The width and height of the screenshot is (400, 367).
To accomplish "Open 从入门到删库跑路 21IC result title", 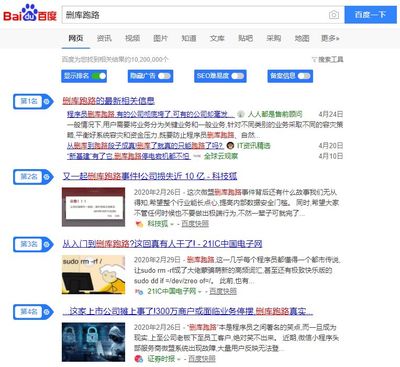I will click(x=162, y=244).
